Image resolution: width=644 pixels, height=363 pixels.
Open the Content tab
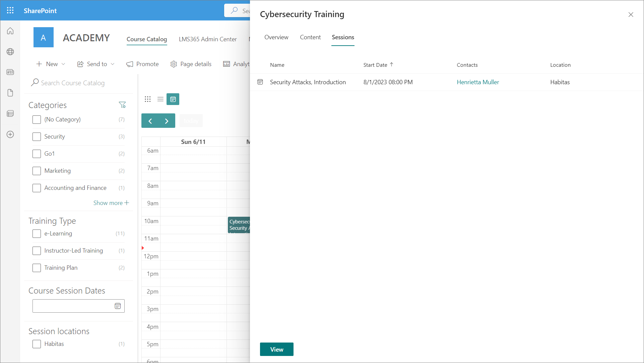click(x=310, y=37)
